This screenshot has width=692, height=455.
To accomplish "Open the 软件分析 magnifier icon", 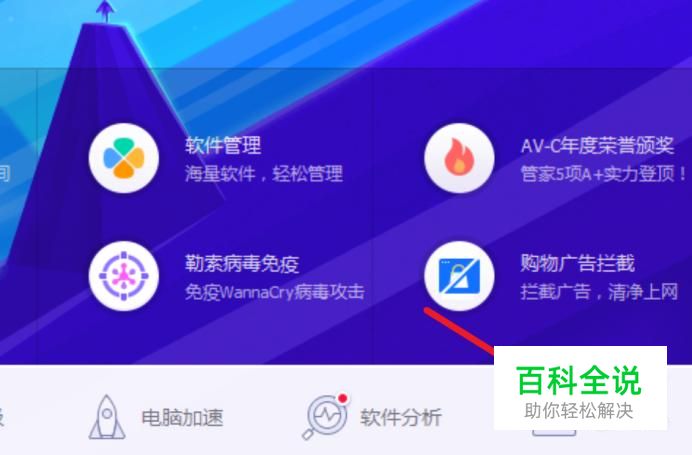I will (324, 417).
